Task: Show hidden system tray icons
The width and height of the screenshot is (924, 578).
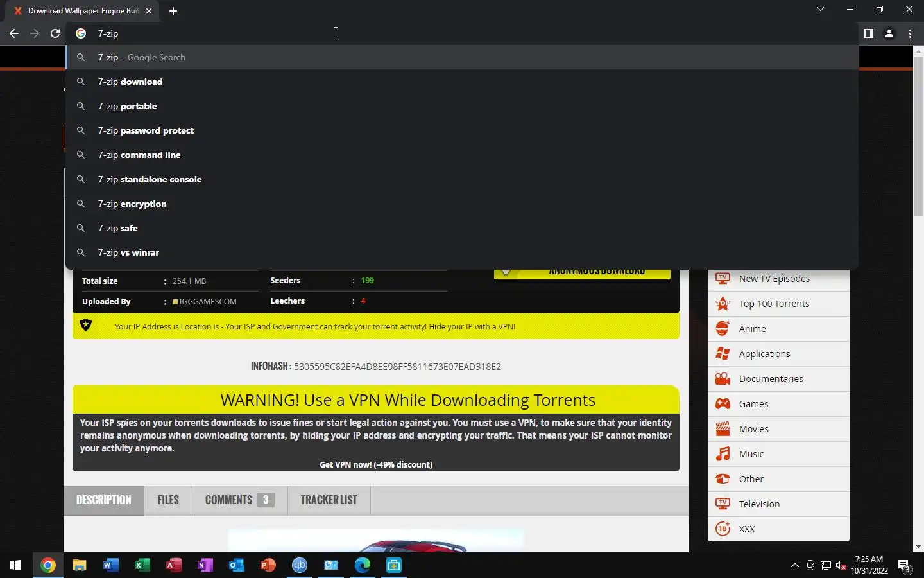Action: 794,565
